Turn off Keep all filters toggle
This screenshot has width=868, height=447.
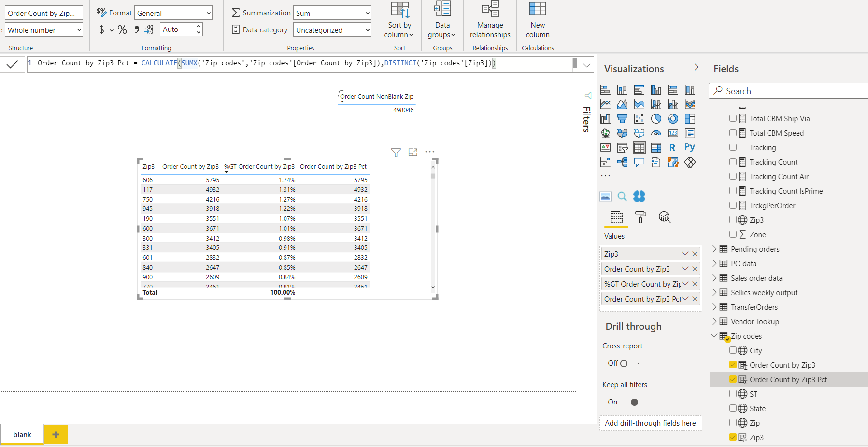click(629, 402)
